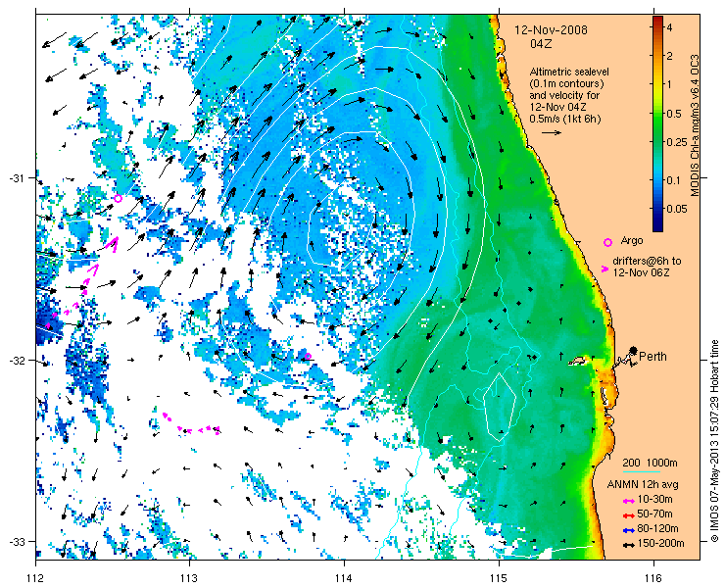Click the magenta 10-30m arrow symbol

click(x=628, y=501)
